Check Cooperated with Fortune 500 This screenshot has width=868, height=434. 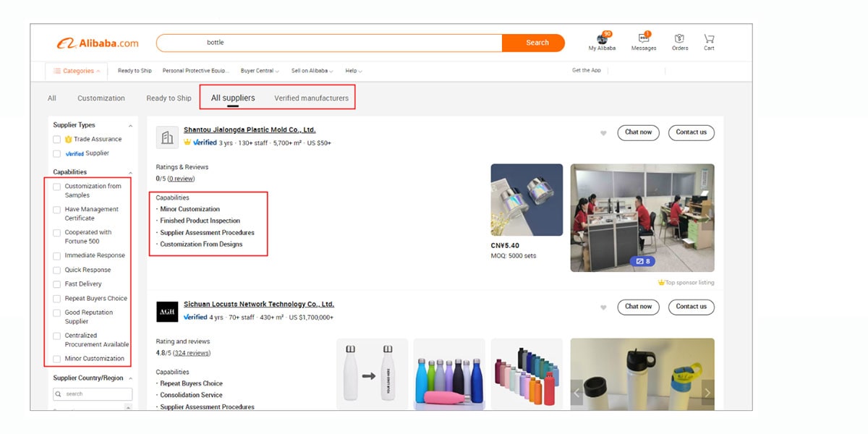(x=57, y=233)
